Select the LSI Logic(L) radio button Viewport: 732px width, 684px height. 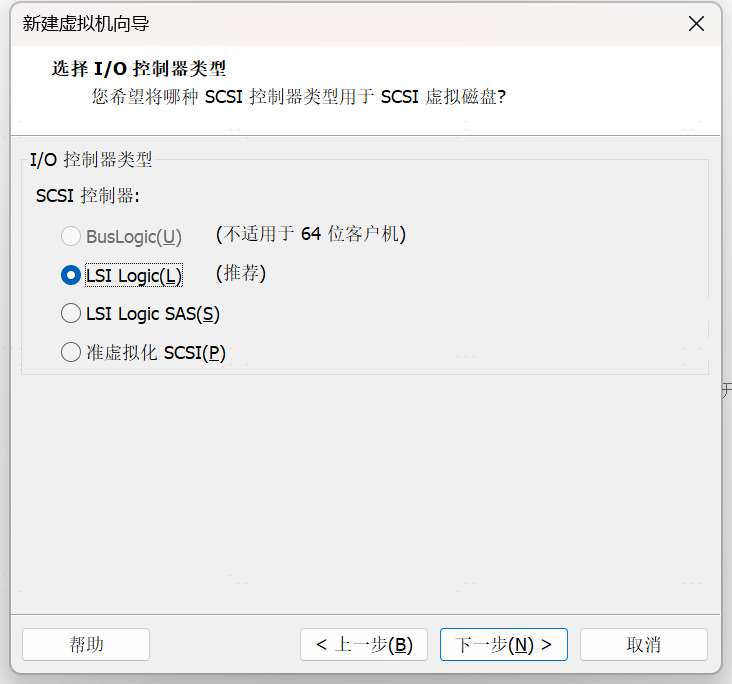(70, 275)
